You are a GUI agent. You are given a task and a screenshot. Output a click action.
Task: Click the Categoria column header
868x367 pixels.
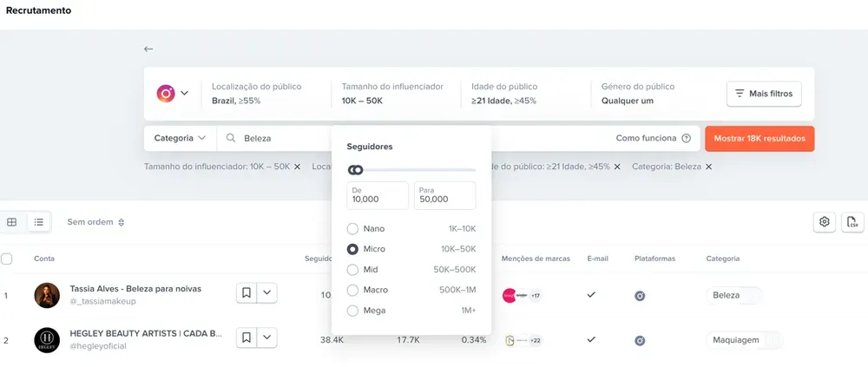(723, 259)
